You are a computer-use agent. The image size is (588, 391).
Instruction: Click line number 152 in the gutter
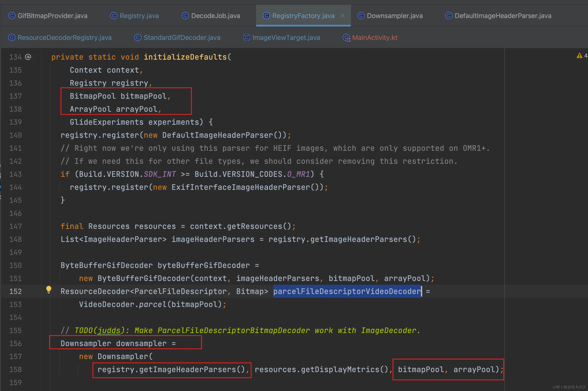pos(16,291)
